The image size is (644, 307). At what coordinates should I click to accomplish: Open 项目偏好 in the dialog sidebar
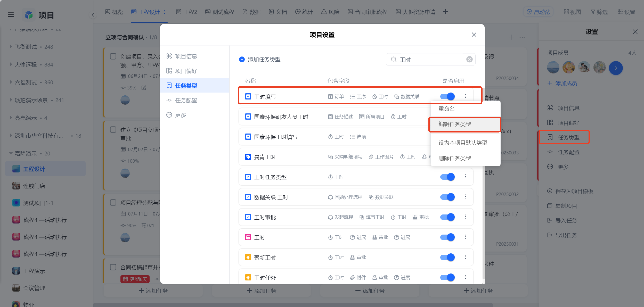pos(194,71)
